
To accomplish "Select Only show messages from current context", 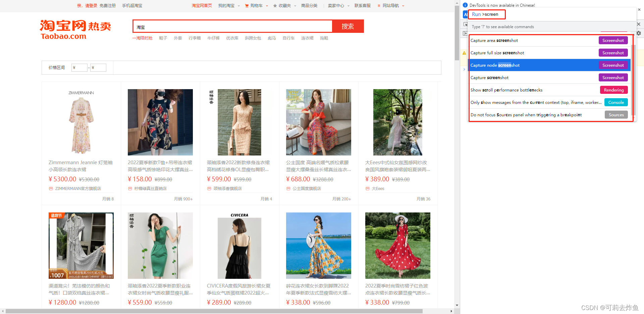I will coord(549,103).
